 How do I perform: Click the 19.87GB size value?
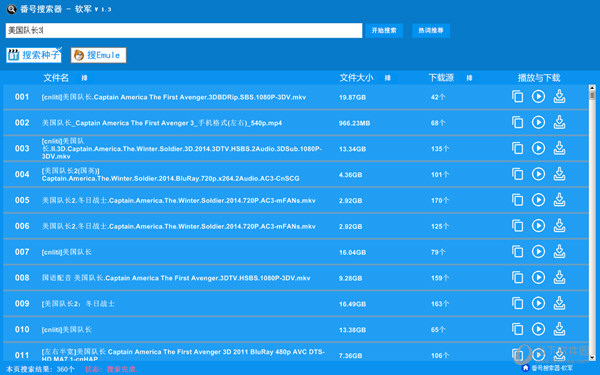coord(352,98)
